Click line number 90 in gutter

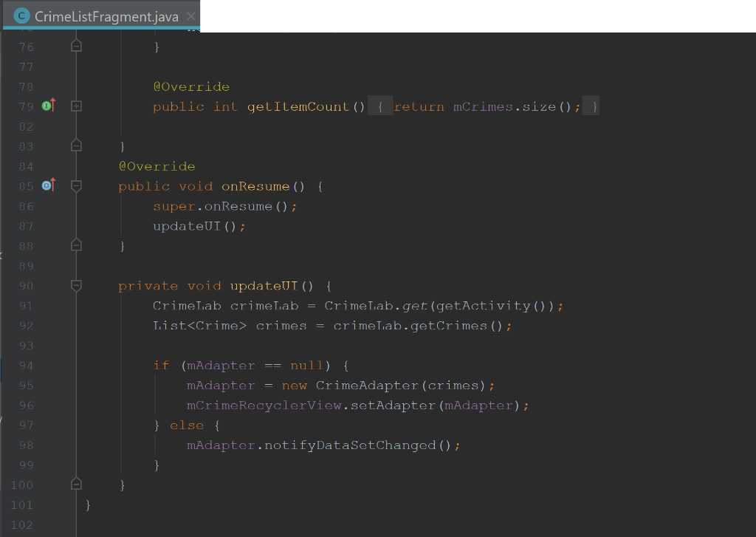click(26, 286)
